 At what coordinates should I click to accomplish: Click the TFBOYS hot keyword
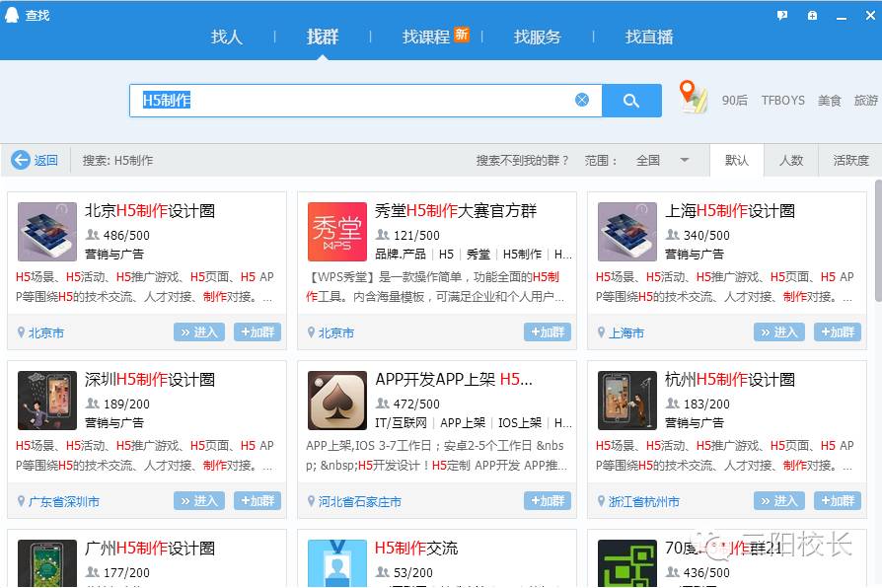click(782, 101)
